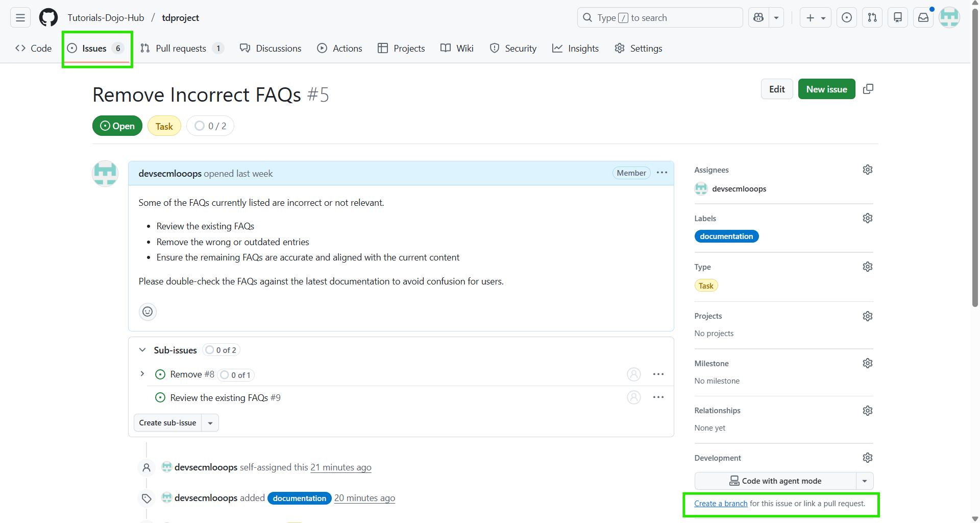Open the Development settings gear
The image size is (980, 523).
click(868, 457)
